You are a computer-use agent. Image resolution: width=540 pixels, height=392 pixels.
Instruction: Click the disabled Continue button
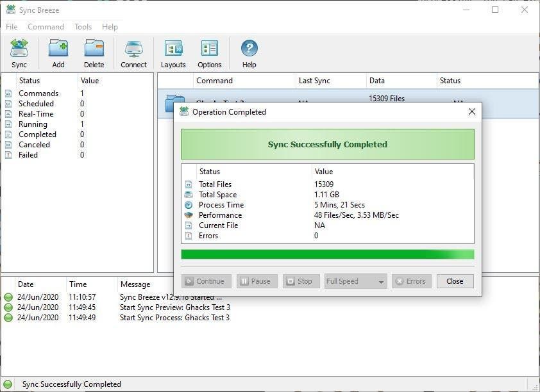pyautogui.click(x=207, y=281)
